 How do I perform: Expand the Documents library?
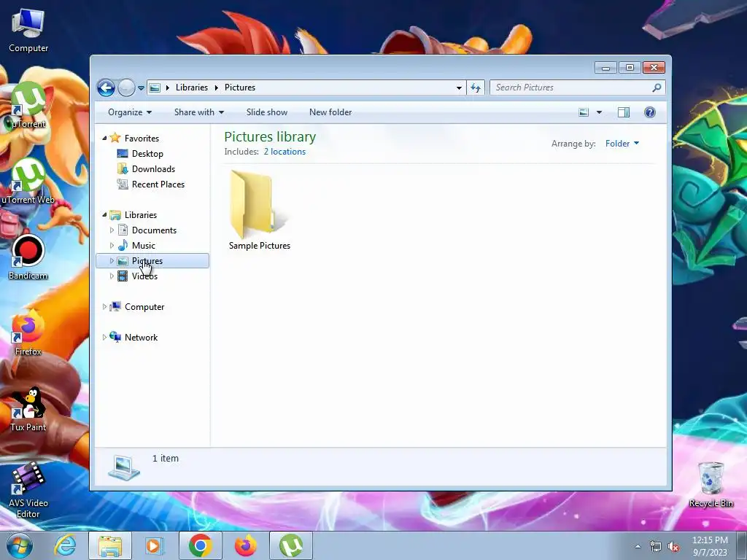[112, 230]
